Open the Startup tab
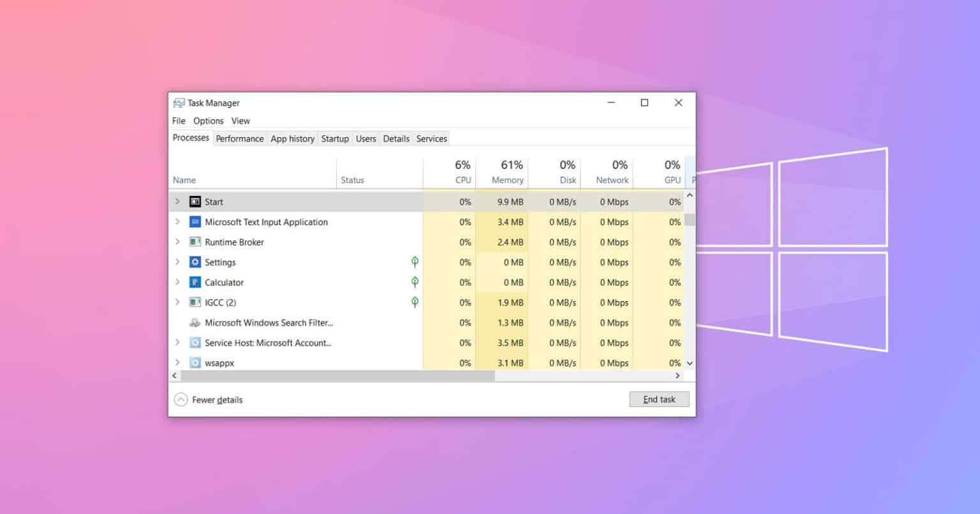 [335, 138]
